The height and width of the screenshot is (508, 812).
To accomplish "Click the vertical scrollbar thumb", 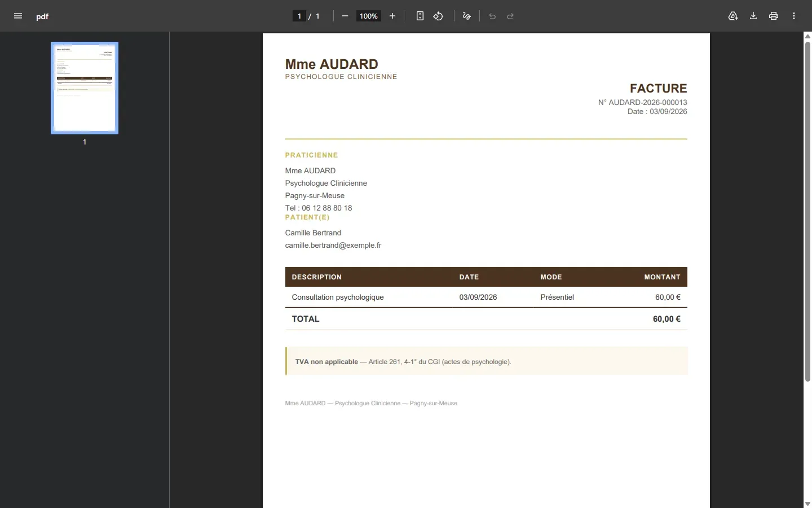I will tap(807, 211).
